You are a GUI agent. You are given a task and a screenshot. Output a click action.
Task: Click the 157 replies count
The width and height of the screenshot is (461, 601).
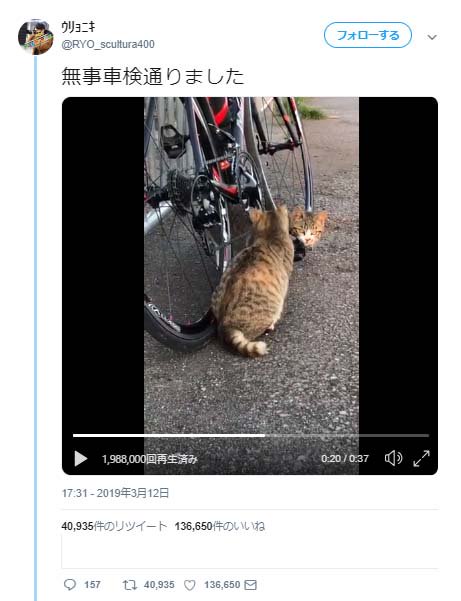pos(92,585)
